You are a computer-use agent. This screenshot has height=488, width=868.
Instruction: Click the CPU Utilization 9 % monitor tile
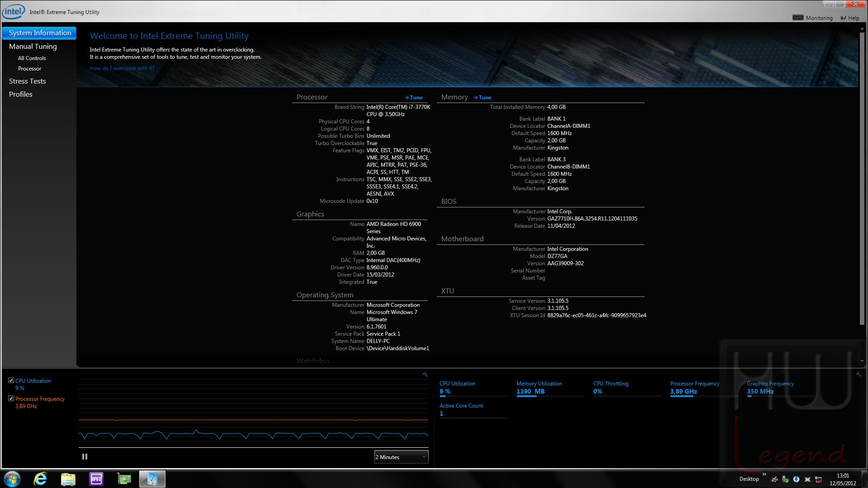473,389
